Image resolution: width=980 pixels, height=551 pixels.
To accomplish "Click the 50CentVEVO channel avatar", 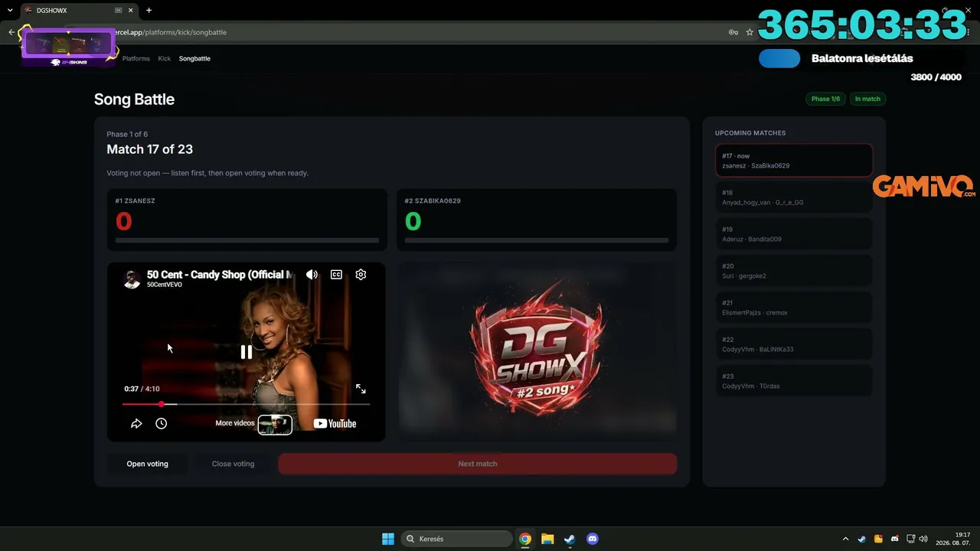I will pyautogui.click(x=132, y=279).
